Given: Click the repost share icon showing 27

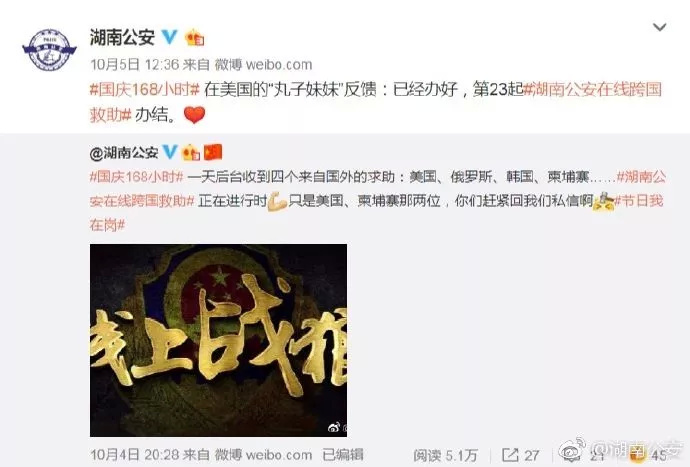Looking at the screenshot, I should point(510,454).
